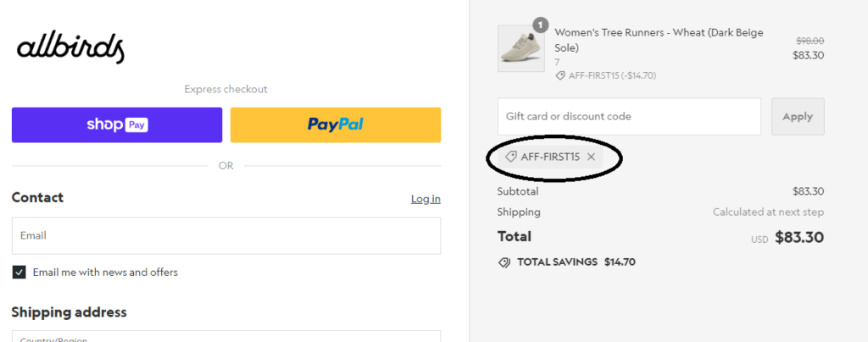Click the quantity badge on product thumbnail

tap(540, 25)
